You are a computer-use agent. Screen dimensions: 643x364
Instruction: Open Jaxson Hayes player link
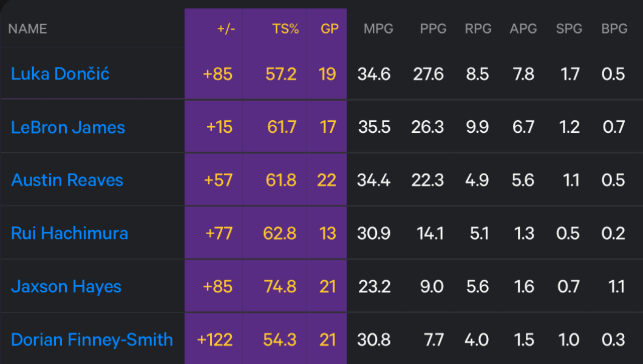point(66,286)
